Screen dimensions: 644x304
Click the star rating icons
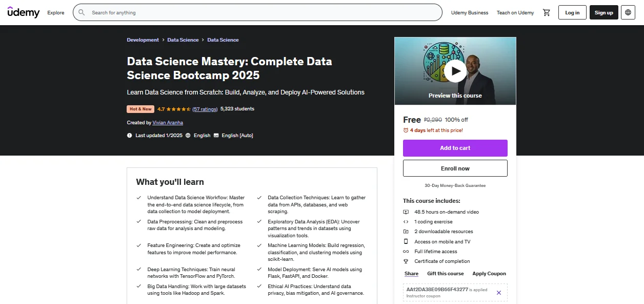(178, 109)
